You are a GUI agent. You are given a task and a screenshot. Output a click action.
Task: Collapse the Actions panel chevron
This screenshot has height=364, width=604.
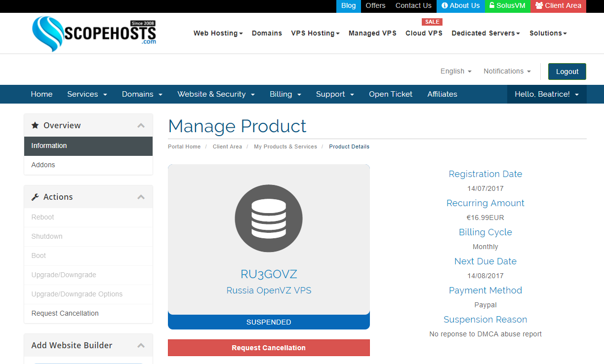[x=141, y=197]
